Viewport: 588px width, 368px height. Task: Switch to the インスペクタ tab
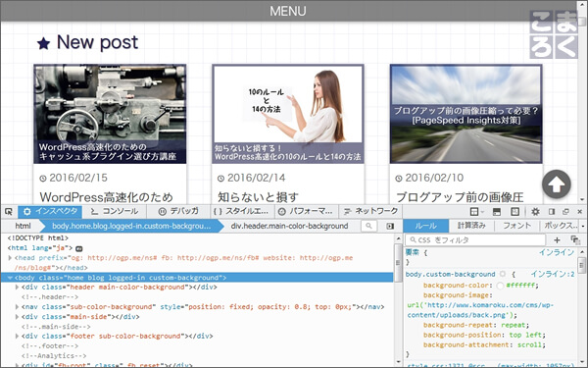50,211
